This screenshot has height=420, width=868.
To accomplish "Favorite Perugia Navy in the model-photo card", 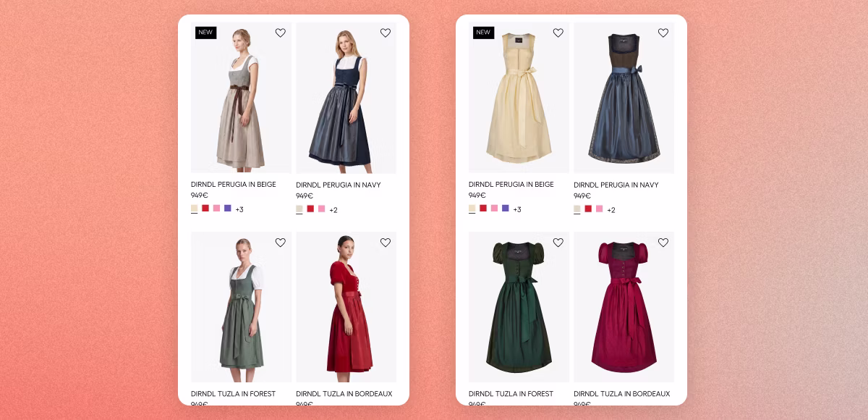I will pyautogui.click(x=386, y=33).
